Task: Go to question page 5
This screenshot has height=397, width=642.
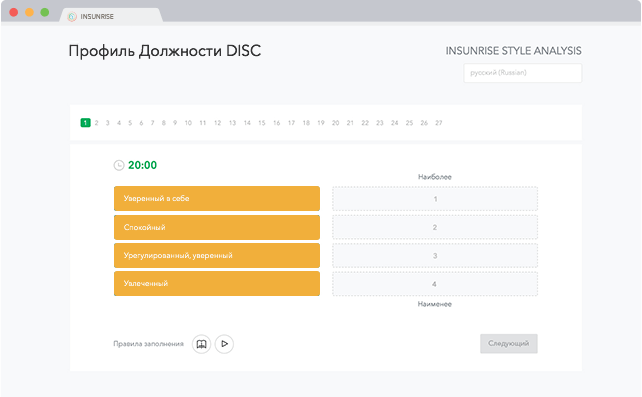Action: pos(130,123)
